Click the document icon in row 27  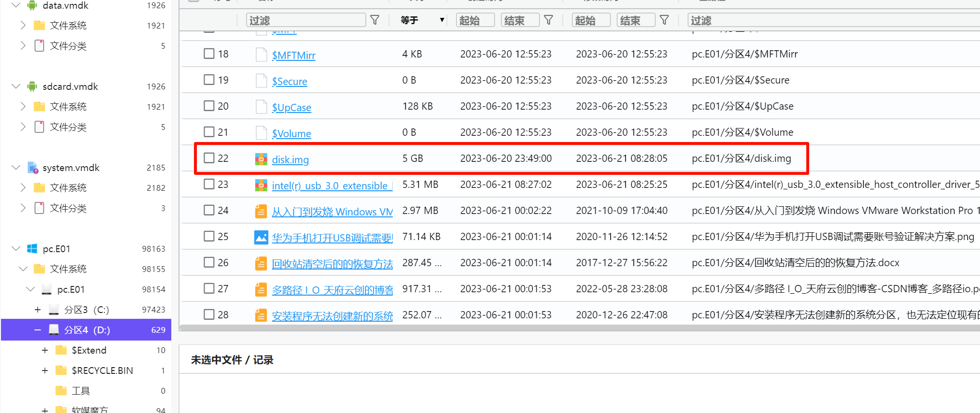click(x=261, y=289)
